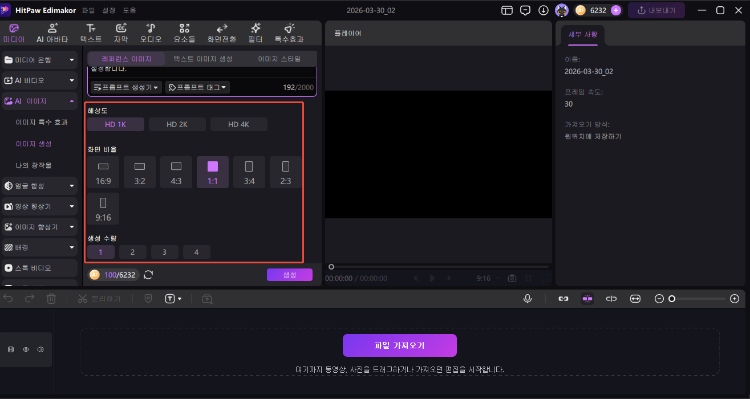The height and width of the screenshot is (399, 750).
Task: Expand the 영상 향상기 sidebar section
Action: pyautogui.click(x=40, y=206)
